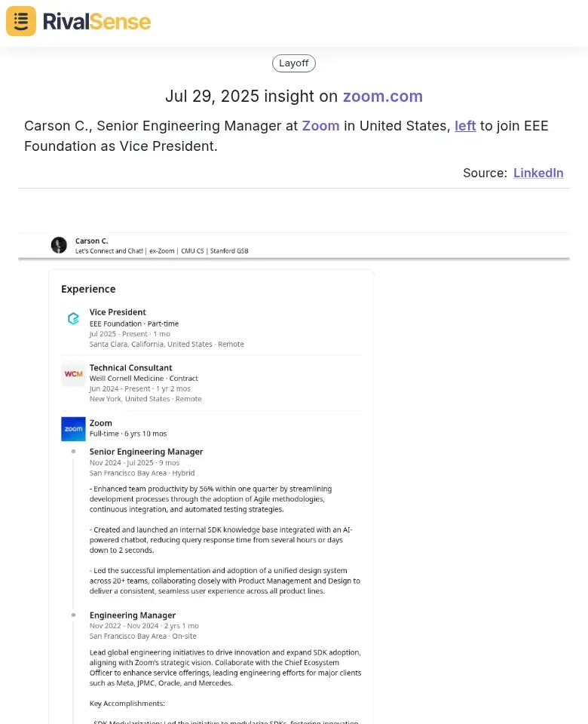Click the underlined 'left' link
The height and width of the screenshot is (724, 588).
(x=465, y=126)
